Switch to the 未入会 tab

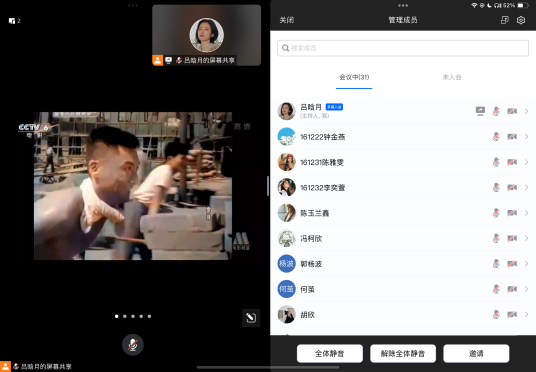[452, 77]
